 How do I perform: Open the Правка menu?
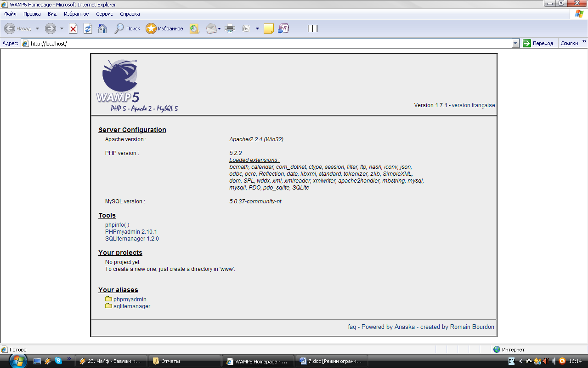(x=32, y=14)
